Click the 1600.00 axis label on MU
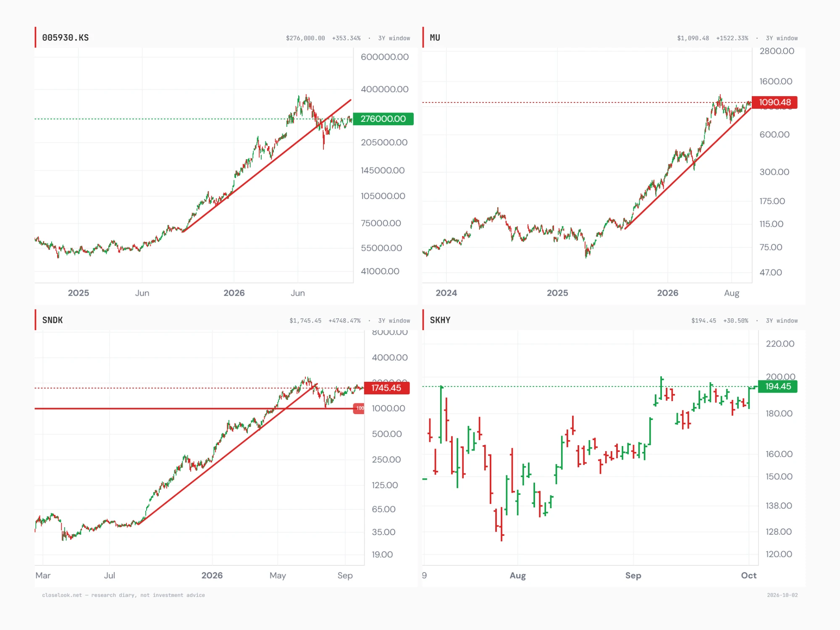The image size is (840, 630). 776,81
